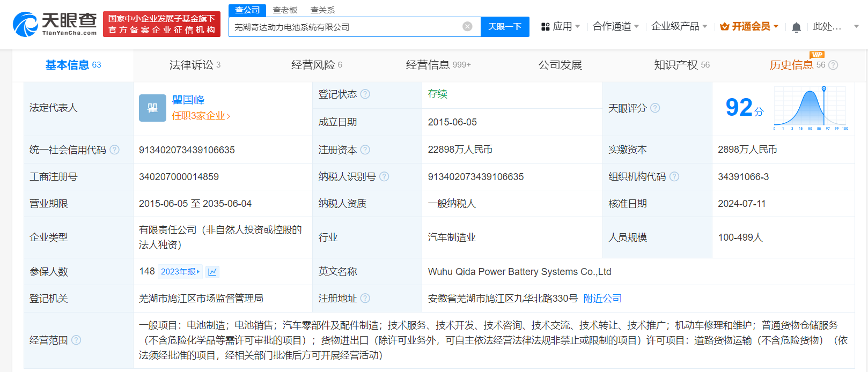Click help icon beside 登记状态
Image resolution: width=868 pixels, height=372 pixels.
(x=365, y=94)
